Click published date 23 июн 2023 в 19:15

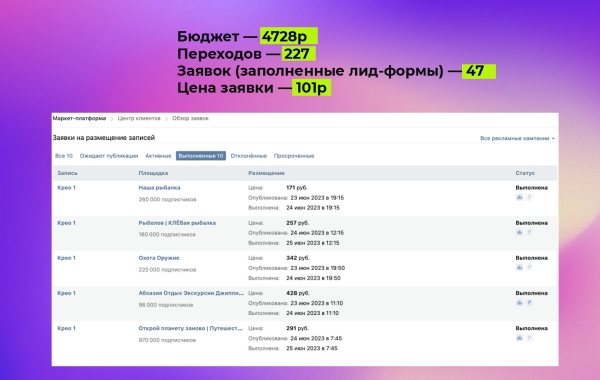[317, 198]
